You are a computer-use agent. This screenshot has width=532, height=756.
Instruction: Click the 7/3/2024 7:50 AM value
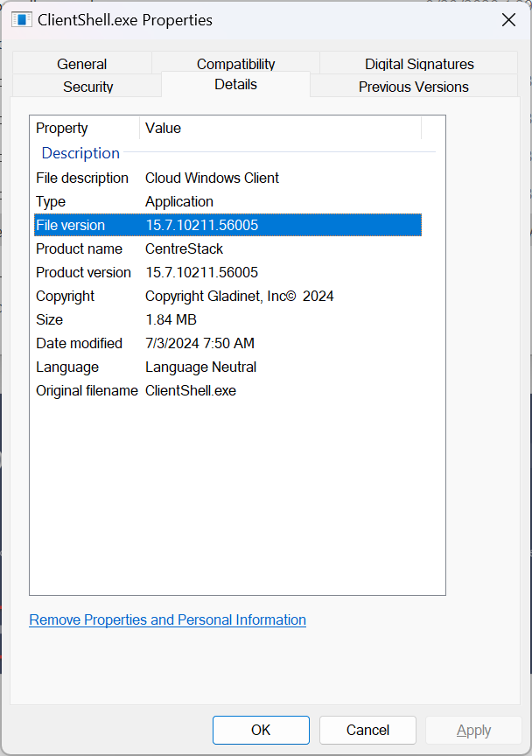coord(199,343)
